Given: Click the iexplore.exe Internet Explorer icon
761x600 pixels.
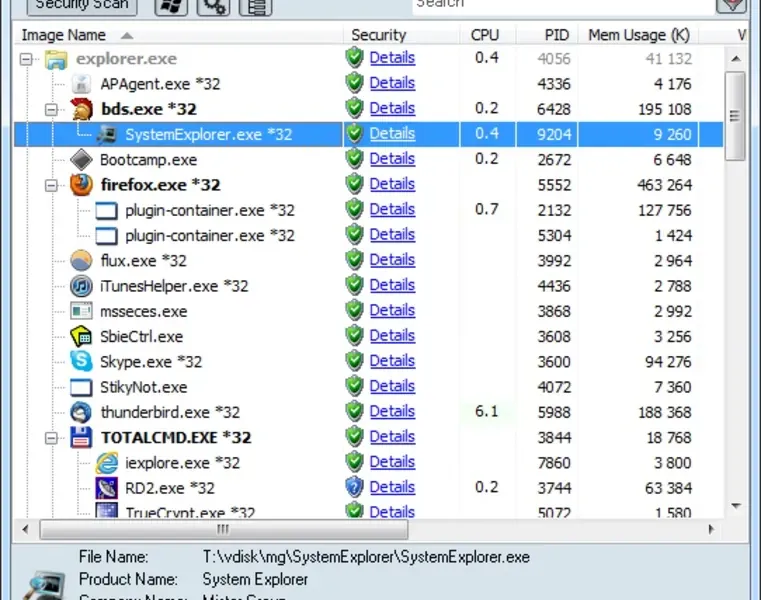Looking at the screenshot, I should [x=106, y=463].
